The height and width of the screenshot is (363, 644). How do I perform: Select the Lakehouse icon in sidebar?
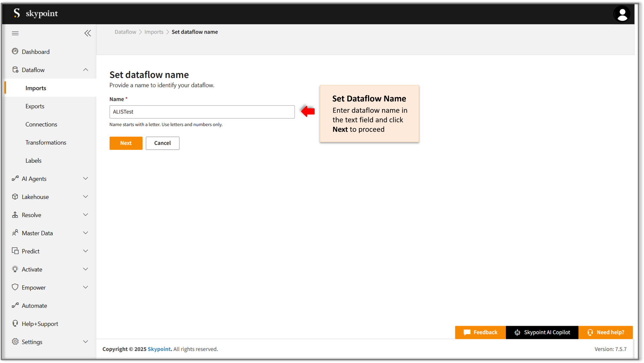tap(15, 197)
